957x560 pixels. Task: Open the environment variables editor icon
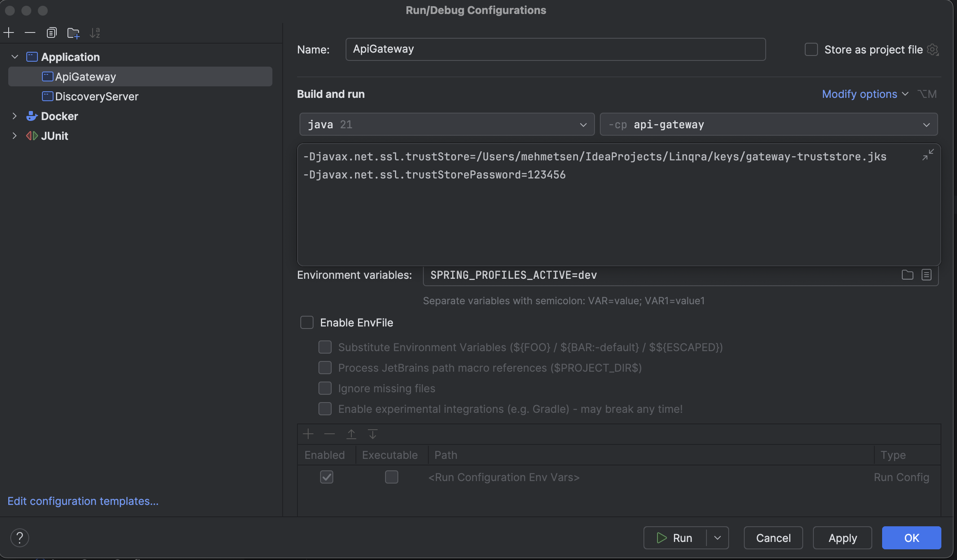pyautogui.click(x=926, y=275)
